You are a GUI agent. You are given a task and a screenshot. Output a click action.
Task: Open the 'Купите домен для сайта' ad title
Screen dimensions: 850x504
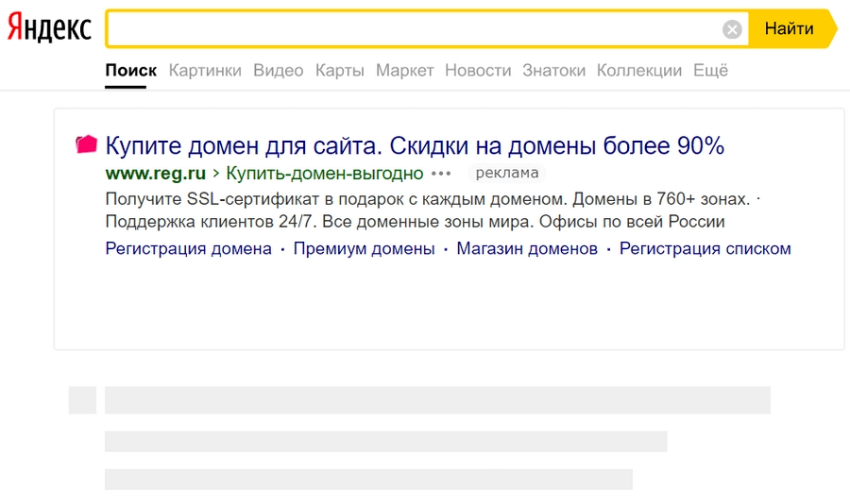tap(415, 145)
